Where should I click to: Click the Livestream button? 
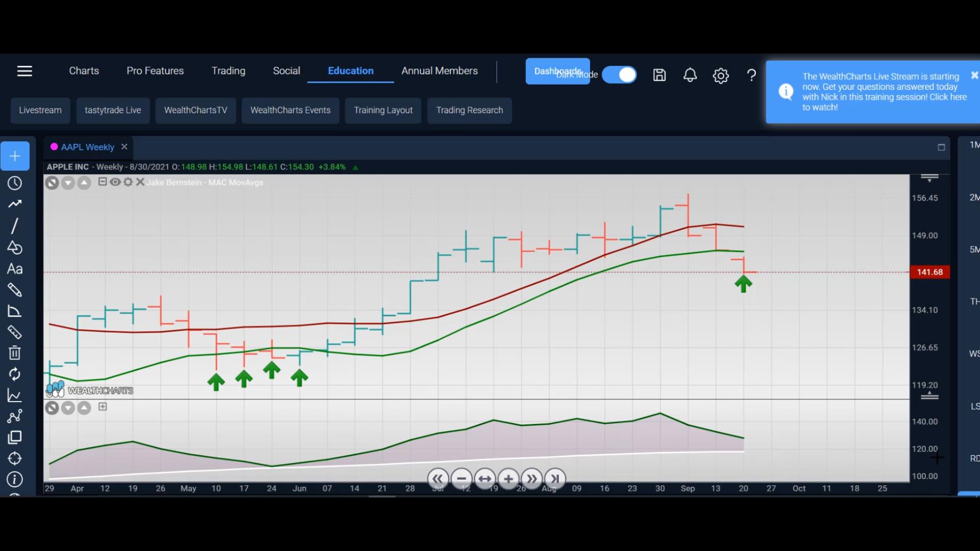40,110
